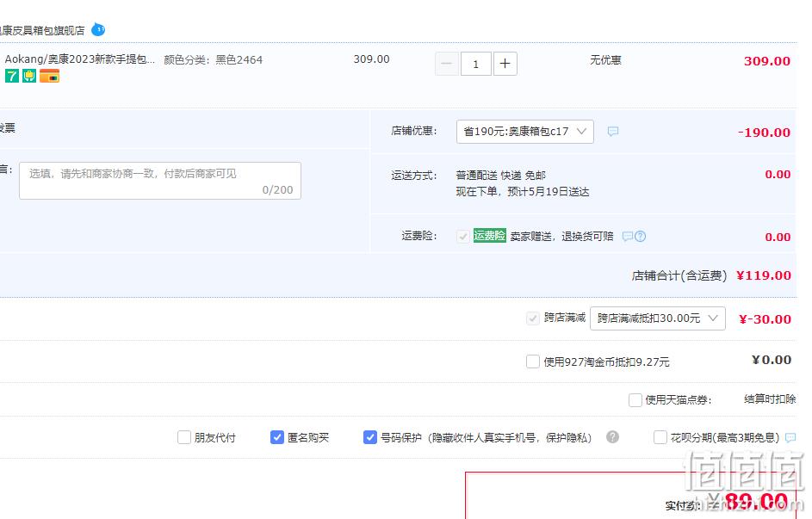Click the question mark help icon for 运费险
Image resolution: width=812 pixels, height=519 pixels.
pyautogui.click(x=640, y=237)
